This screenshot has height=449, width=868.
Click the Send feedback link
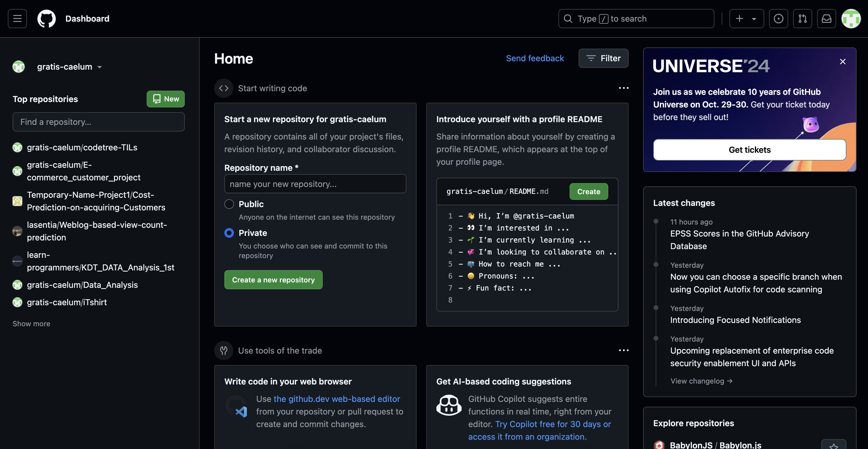(x=534, y=58)
